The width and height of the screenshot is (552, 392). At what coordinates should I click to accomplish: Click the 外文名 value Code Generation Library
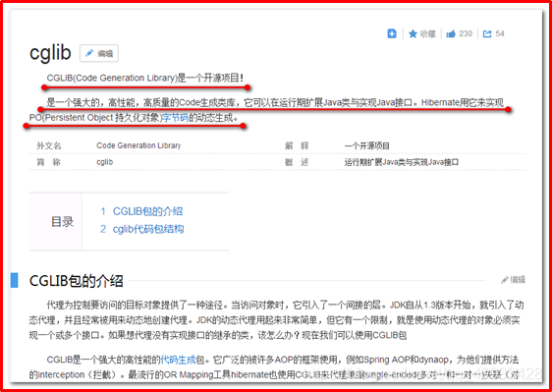[138, 145]
